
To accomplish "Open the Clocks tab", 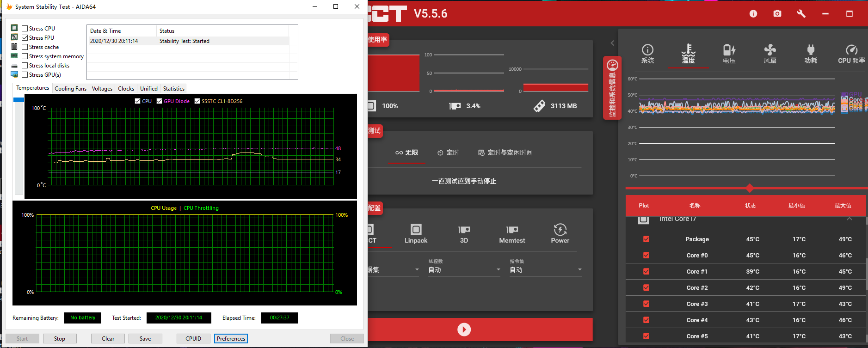I will coord(126,88).
